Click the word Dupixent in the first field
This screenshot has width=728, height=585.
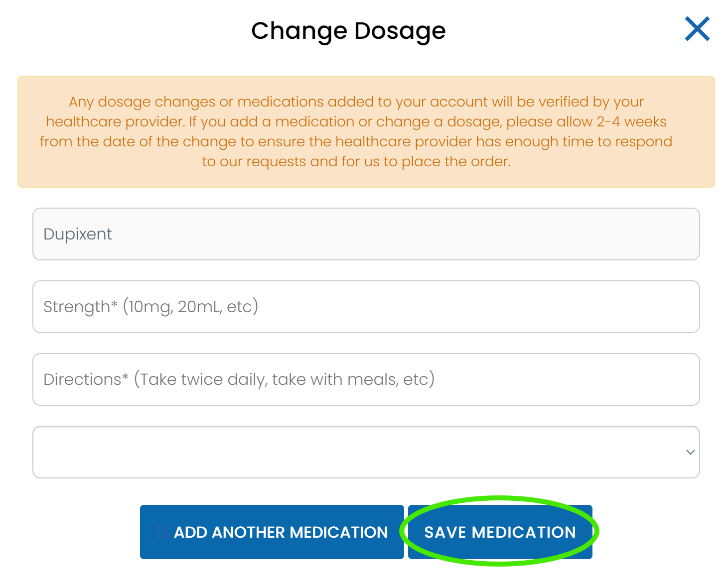coord(78,234)
